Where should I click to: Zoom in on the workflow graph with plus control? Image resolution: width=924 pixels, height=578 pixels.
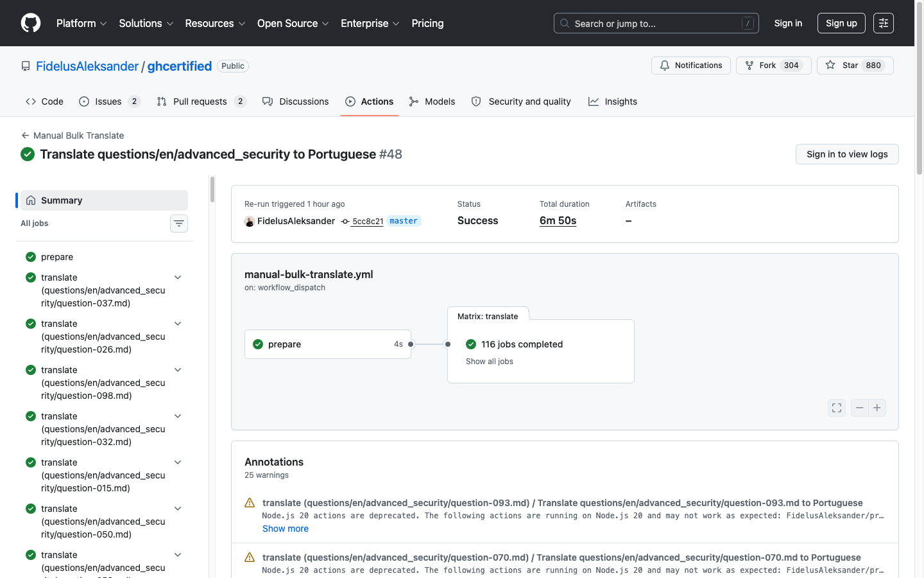[877, 407]
